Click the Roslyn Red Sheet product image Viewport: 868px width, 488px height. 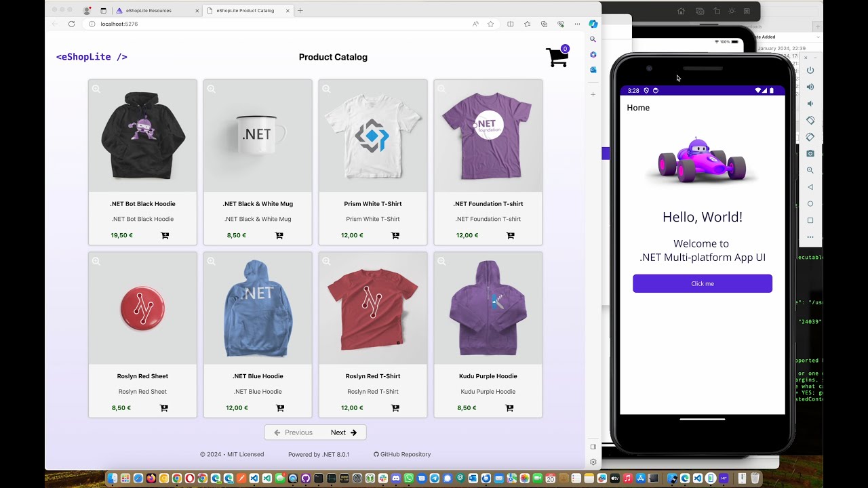142,308
